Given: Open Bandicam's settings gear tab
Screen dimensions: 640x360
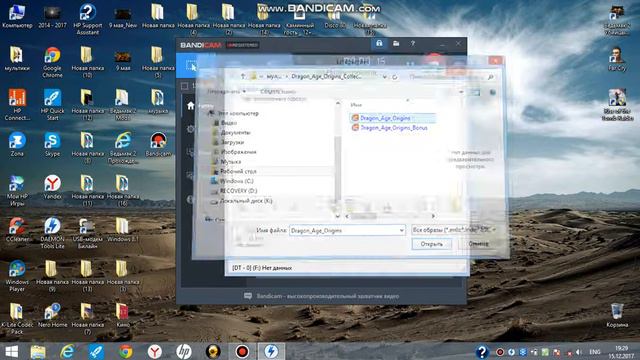Looking at the screenshot, I should pyautogui.click(x=190, y=129).
